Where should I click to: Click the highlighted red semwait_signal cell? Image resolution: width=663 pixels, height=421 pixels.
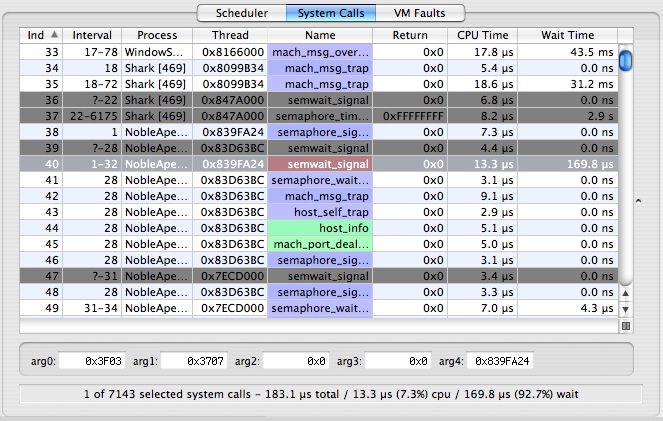319,164
